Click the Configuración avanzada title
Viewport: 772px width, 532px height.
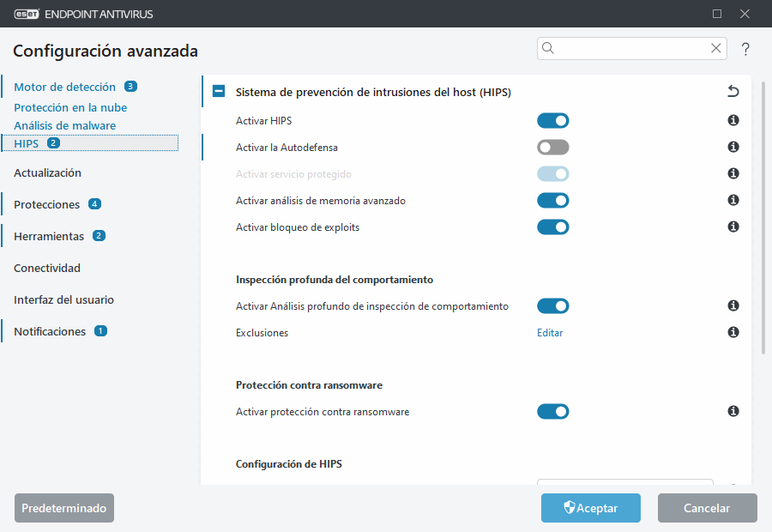(106, 51)
